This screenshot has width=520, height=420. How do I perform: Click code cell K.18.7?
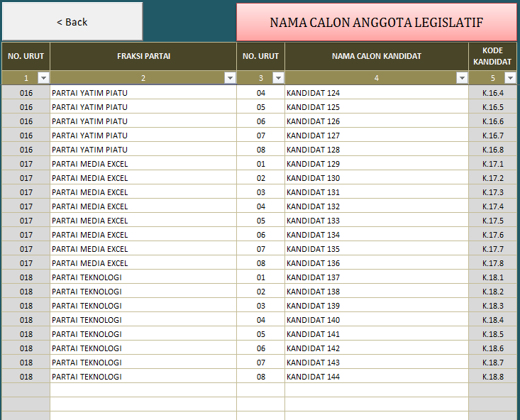492,363
